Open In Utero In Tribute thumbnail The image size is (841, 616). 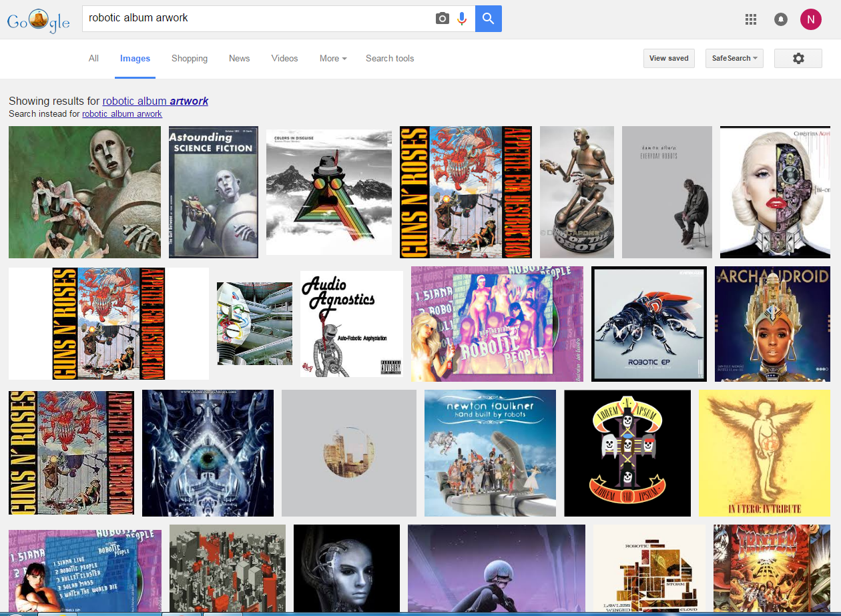point(764,453)
